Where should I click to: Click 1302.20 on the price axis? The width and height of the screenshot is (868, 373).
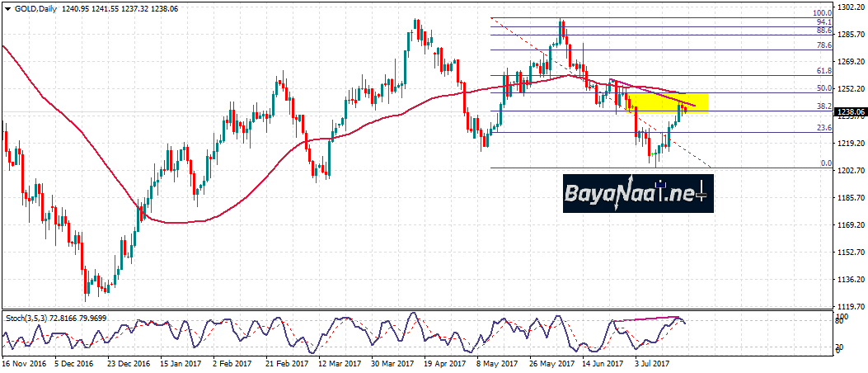(x=852, y=7)
